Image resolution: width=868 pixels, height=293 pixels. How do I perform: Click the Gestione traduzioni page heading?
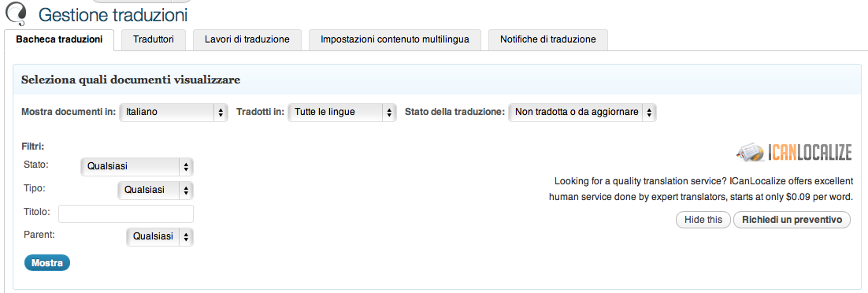coord(113,14)
